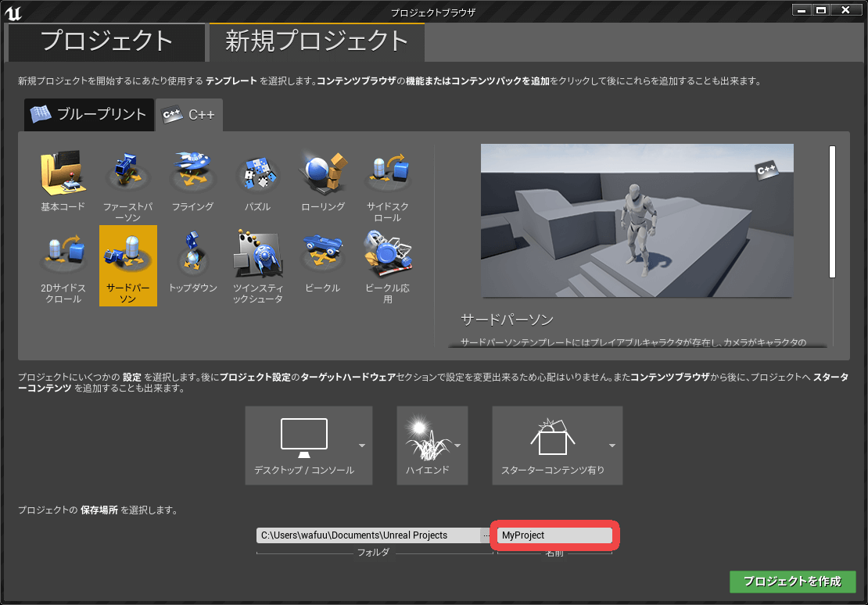Switch to the プロジェクト tab
The width and height of the screenshot is (868, 605).
tap(106, 41)
